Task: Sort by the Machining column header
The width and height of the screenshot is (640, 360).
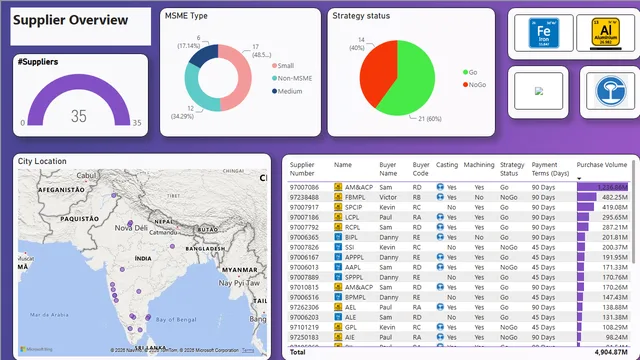Action: tap(479, 165)
